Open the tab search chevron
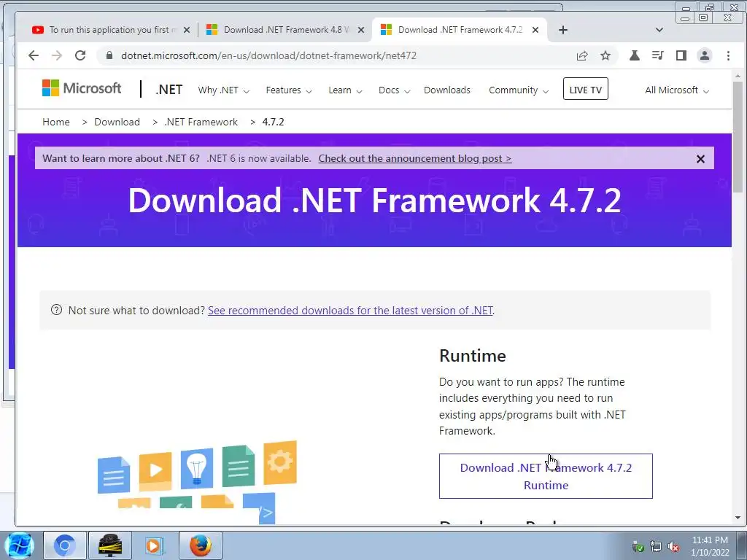The height and width of the screenshot is (560, 747). click(659, 30)
